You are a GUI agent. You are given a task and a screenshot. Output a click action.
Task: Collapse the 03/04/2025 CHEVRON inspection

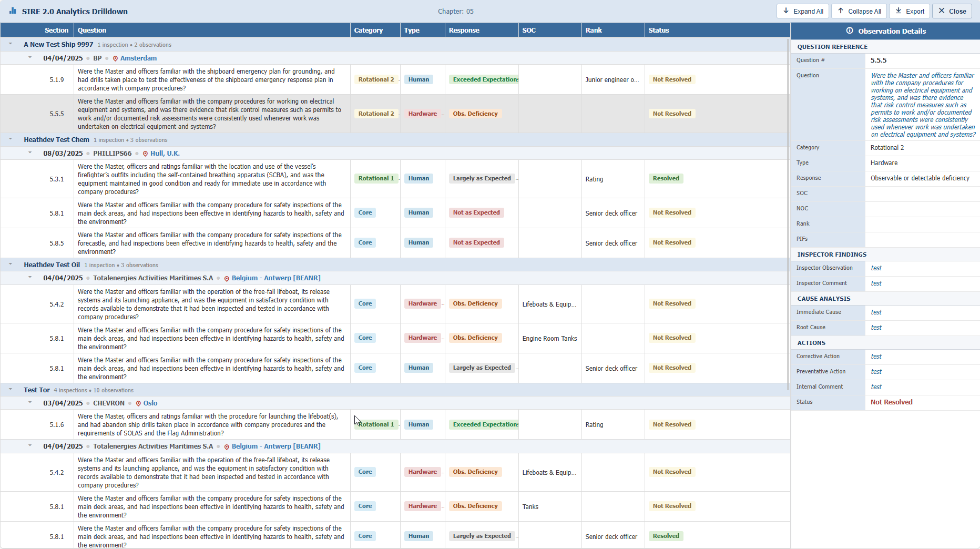(x=30, y=403)
